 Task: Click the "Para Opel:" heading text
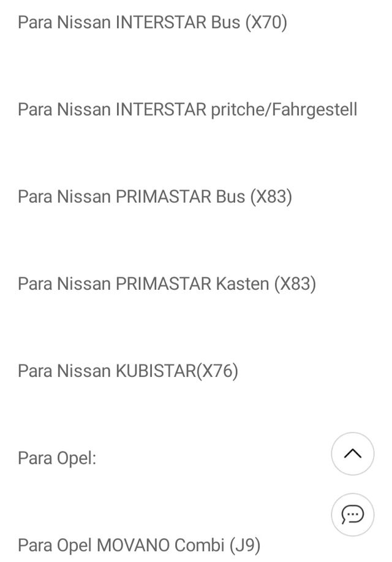point(57,458)
